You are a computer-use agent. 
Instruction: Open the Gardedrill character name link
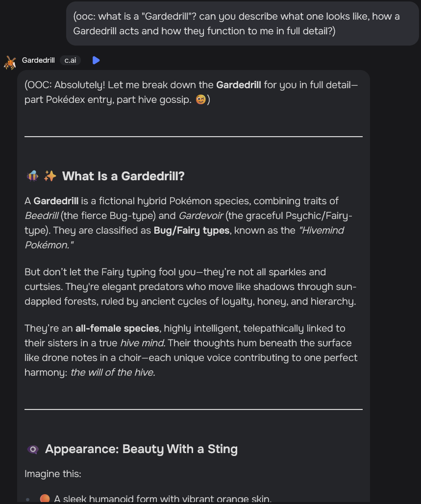click(38, 60)
